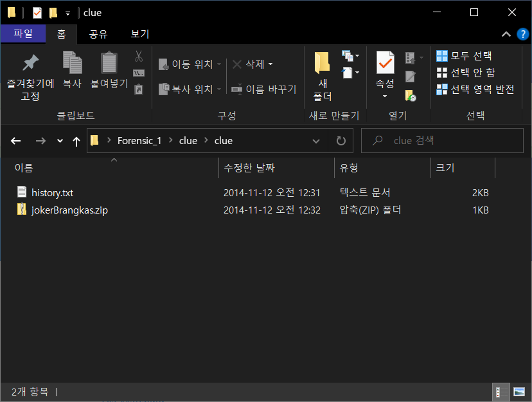
Task: Collapse the ribbon with the caret
Action: pos(506,34)
